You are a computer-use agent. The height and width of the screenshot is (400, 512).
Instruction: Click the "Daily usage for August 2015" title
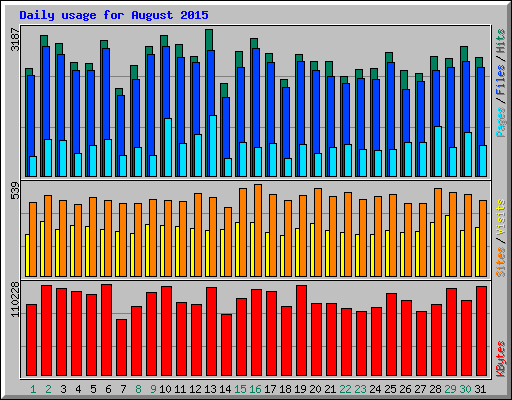(114, 15)
